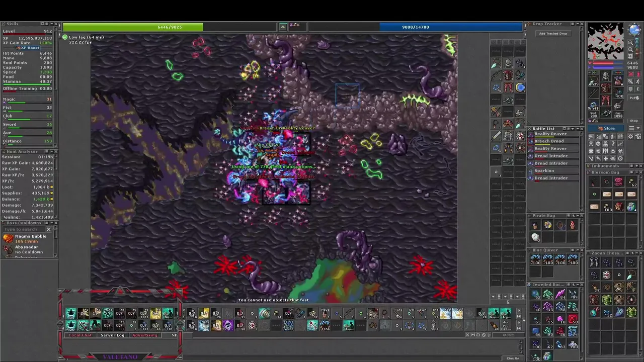Image resolution: width=644 pixels, height=362 pixels.
Task: Toggle defensive shield fight mode
Action: pos(630,89)
